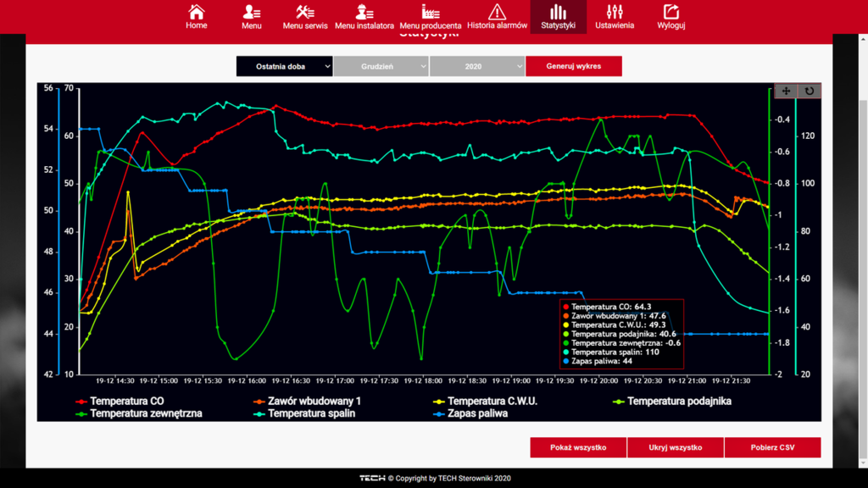Viewport: 868px width, 488px height.
Task: Reset chart zoom with the refresh icon
Action: pos(810,91)
